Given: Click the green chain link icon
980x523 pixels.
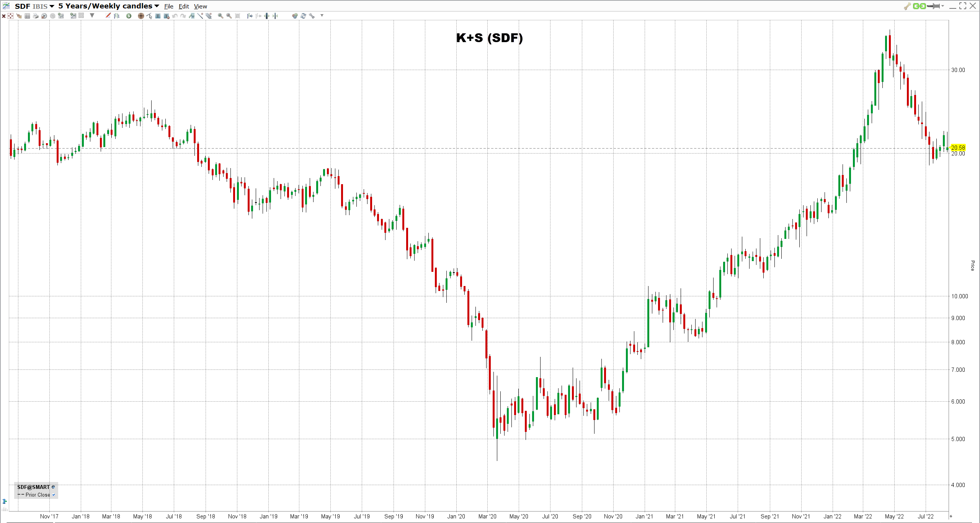Looking at the screenshot, I should 919,6.
